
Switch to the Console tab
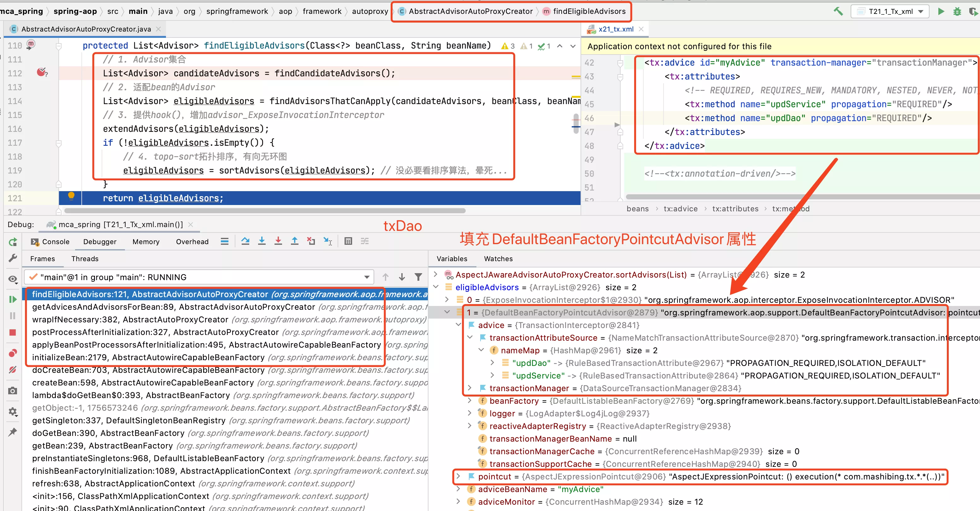[x=50, y=242]
